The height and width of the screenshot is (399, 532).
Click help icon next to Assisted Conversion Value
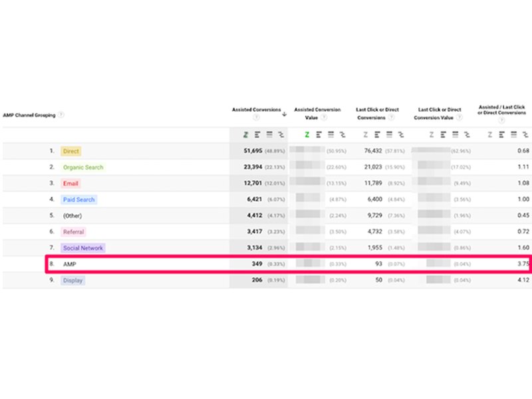pyautogui.click(x=324, y=118)
